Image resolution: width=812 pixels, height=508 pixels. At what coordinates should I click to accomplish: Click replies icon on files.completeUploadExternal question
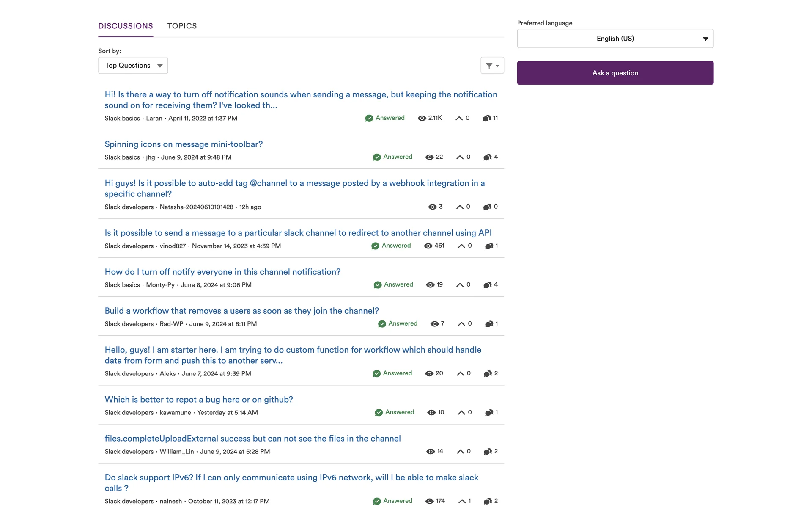(x=487, y=452)
